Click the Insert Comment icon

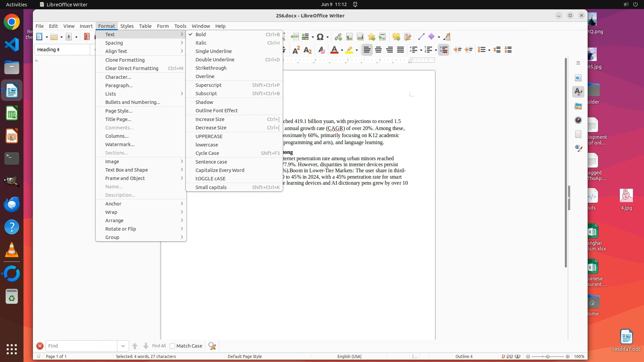(396, 37)
